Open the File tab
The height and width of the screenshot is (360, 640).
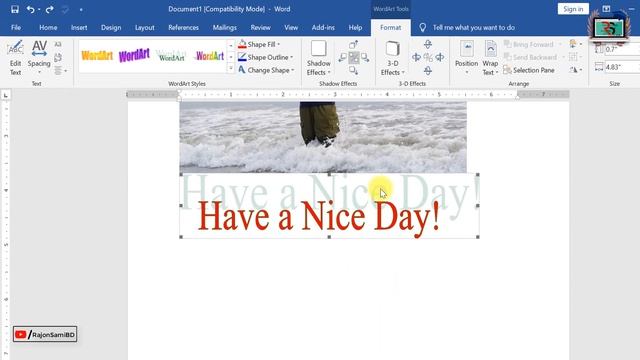[x=16, y=27]
